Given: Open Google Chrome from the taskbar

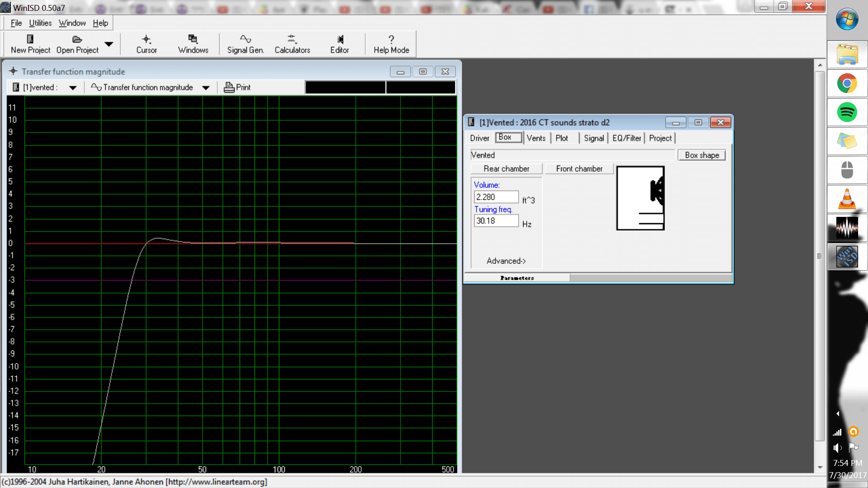Looking at the screenshot, I should [x=847, y=84].
